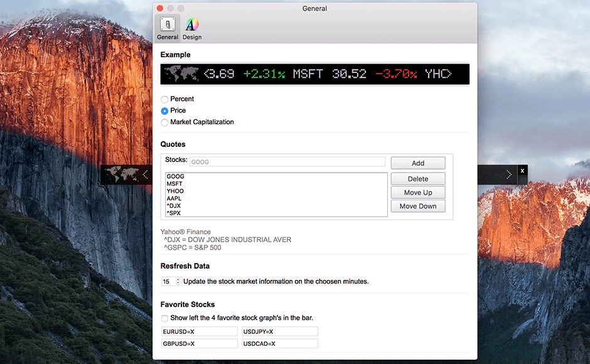The image size is (590, 364).
Task: Select YHOO in the stocks list
Action: click(276, 191)
